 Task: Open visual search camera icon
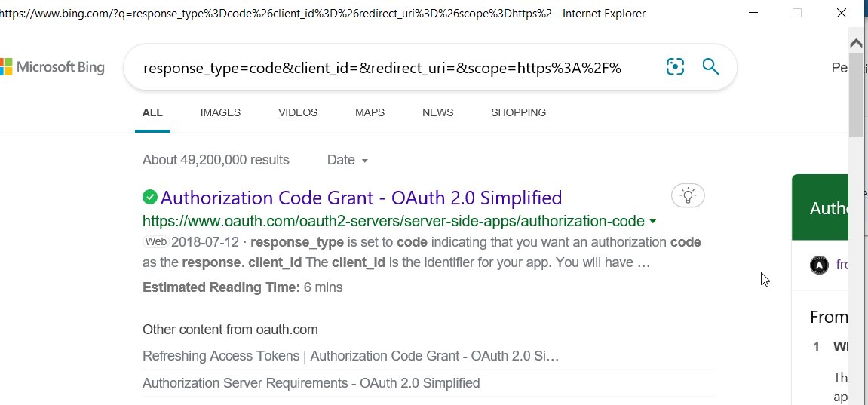675,67
